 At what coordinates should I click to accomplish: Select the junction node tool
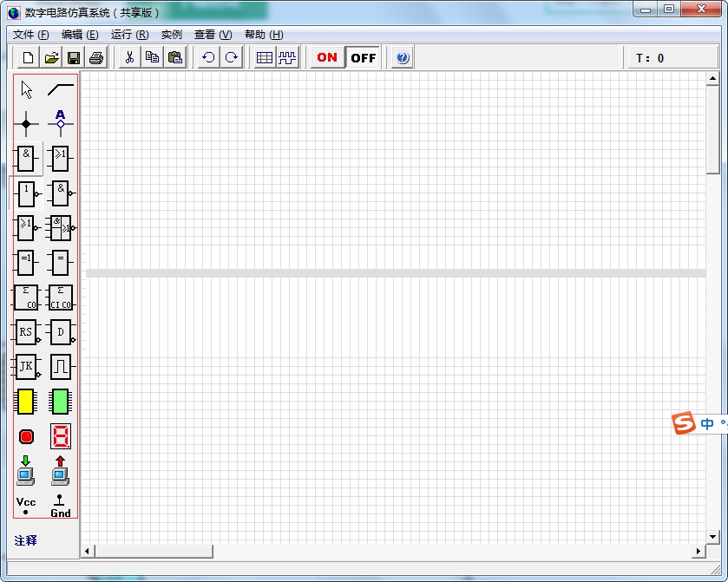click(26, 124)
